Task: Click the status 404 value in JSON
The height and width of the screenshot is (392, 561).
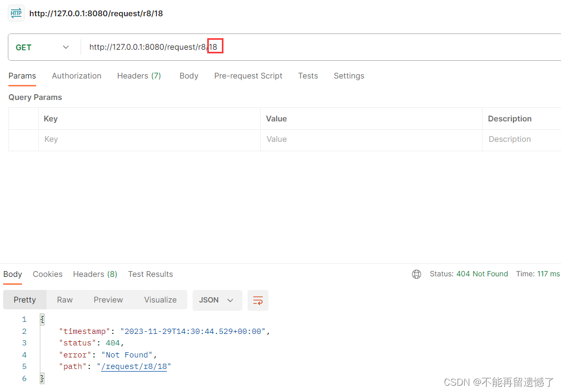Action: [113, 343]
